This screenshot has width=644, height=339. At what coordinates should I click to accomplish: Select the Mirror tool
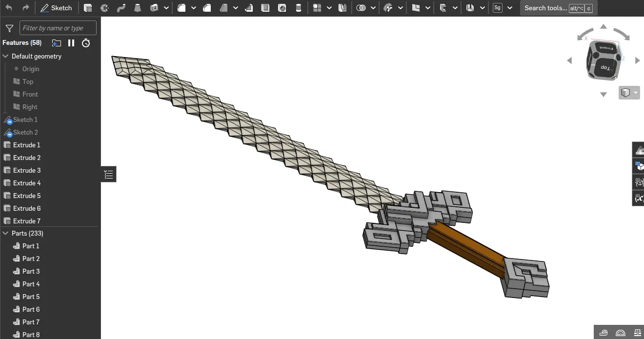[342, 8]
